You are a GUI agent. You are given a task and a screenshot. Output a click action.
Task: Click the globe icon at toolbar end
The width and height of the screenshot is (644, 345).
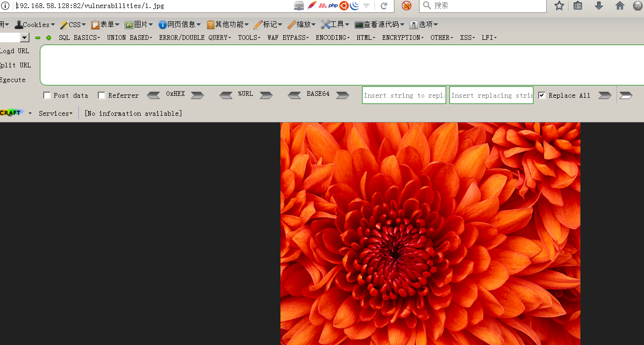tap(638, 6)
